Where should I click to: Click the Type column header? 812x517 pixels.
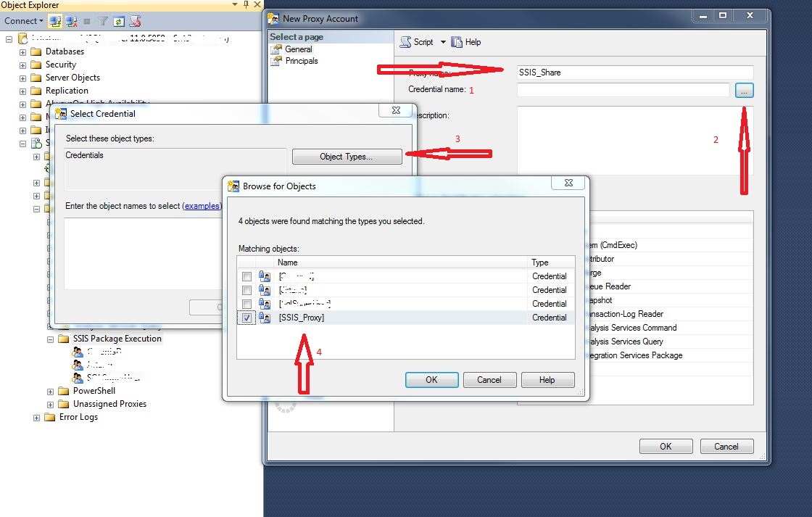(552, 262)
